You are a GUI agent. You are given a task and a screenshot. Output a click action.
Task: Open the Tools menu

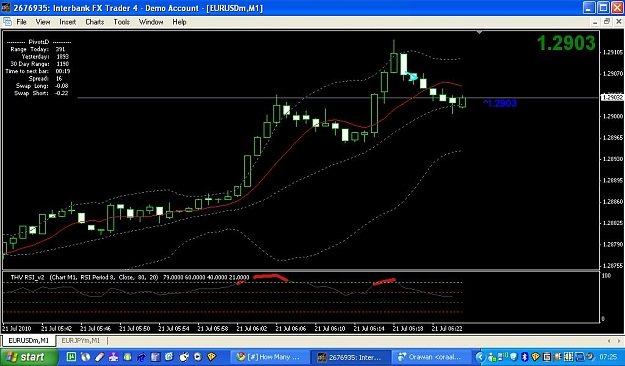point(122,22)
